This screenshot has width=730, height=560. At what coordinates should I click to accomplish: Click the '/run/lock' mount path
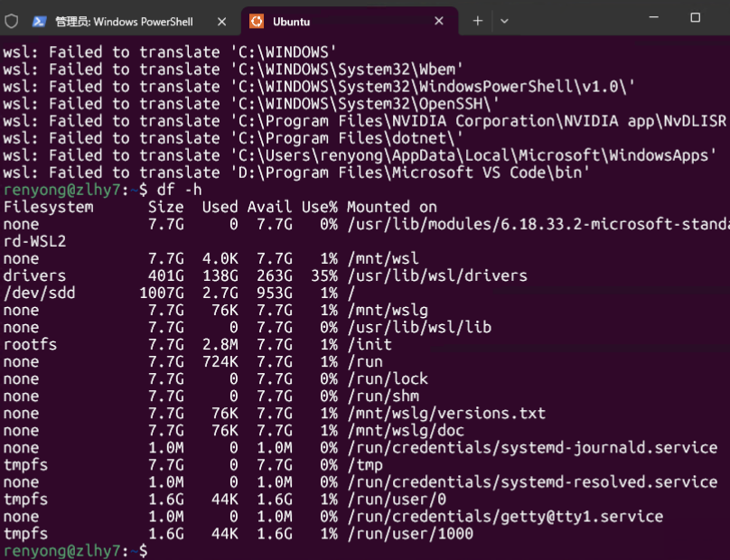tap(388, 379)
